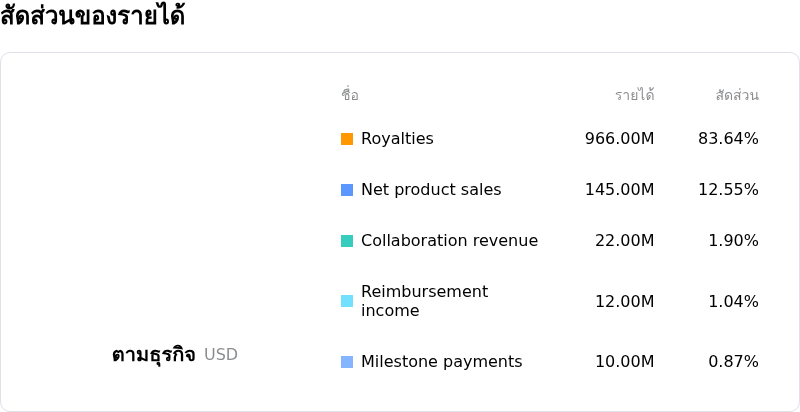Click the สัดส่วน column header
Viewport: 800px width, 412px height.
[x=737, y=95]
